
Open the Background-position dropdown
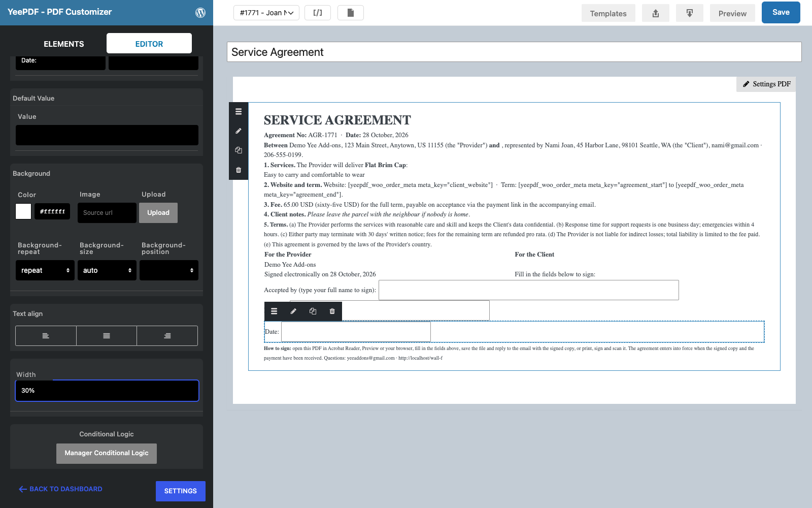click(x=169, y=270)
